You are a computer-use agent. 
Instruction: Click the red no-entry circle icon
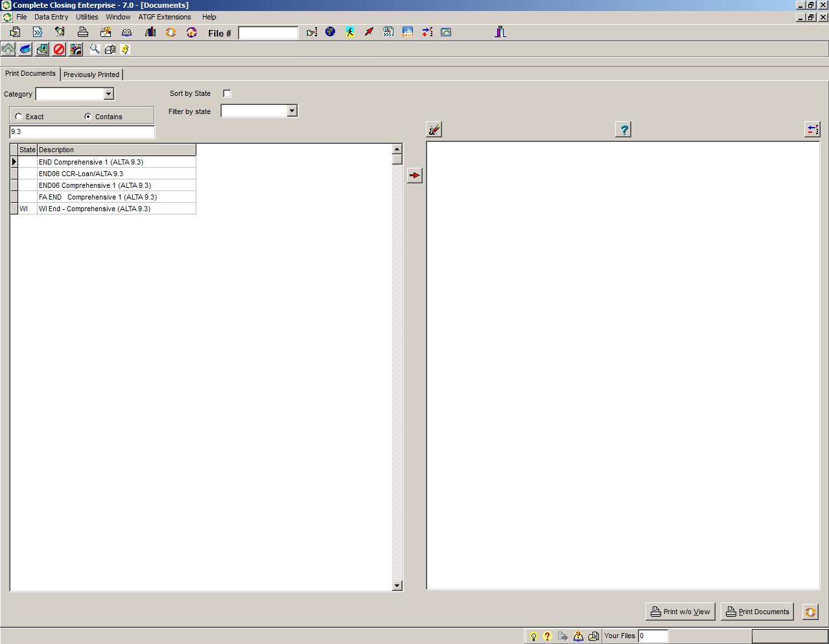(59, 49)
